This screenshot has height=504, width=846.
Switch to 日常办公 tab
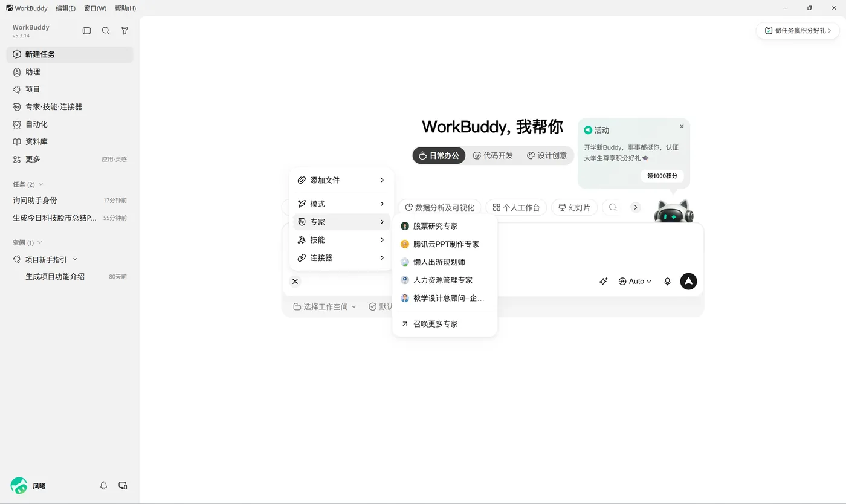click(x=439, y=156)
